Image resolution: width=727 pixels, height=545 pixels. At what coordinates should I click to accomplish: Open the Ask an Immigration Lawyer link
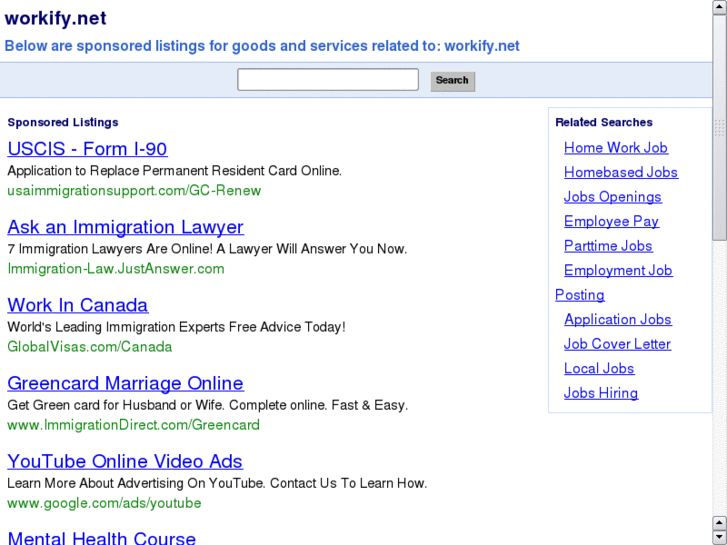(x=126, y=227)
